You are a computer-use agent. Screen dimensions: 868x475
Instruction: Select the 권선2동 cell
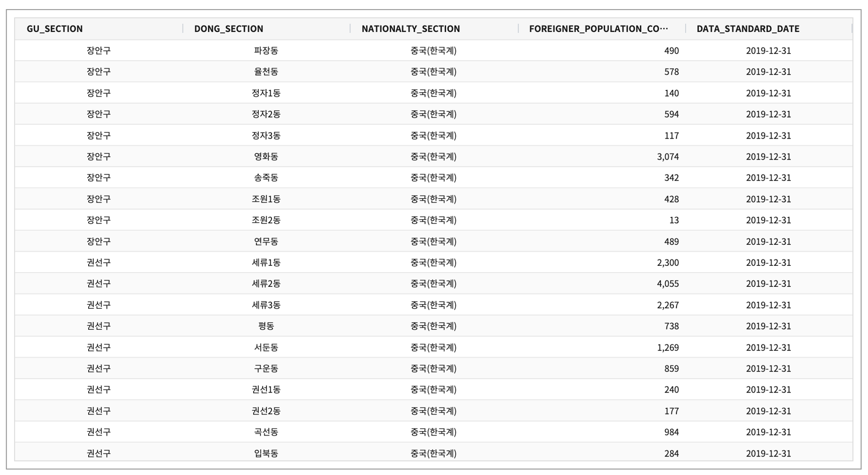click(266, 411)
